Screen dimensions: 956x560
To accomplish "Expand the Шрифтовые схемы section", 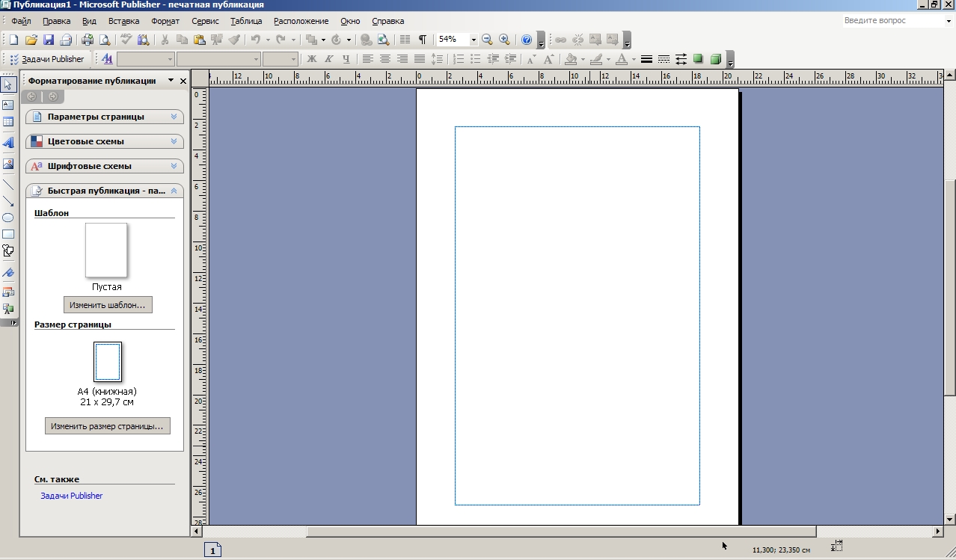I will (x=105, y=166).
